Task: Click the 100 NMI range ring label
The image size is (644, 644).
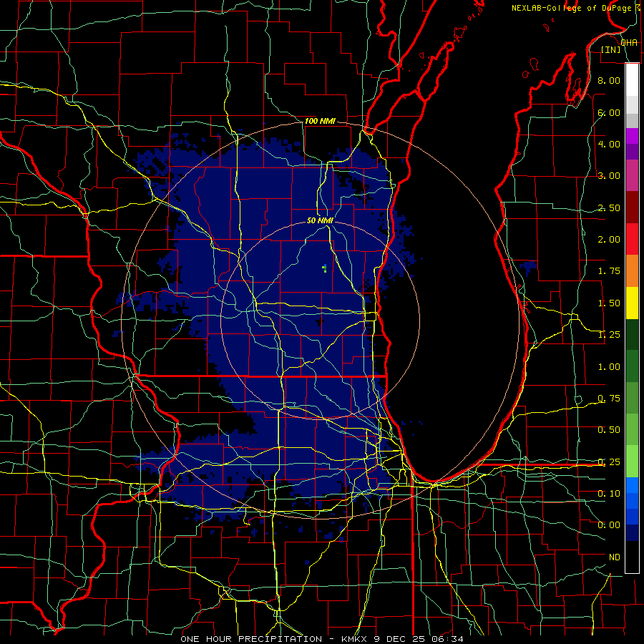Action: click(320, 121)
